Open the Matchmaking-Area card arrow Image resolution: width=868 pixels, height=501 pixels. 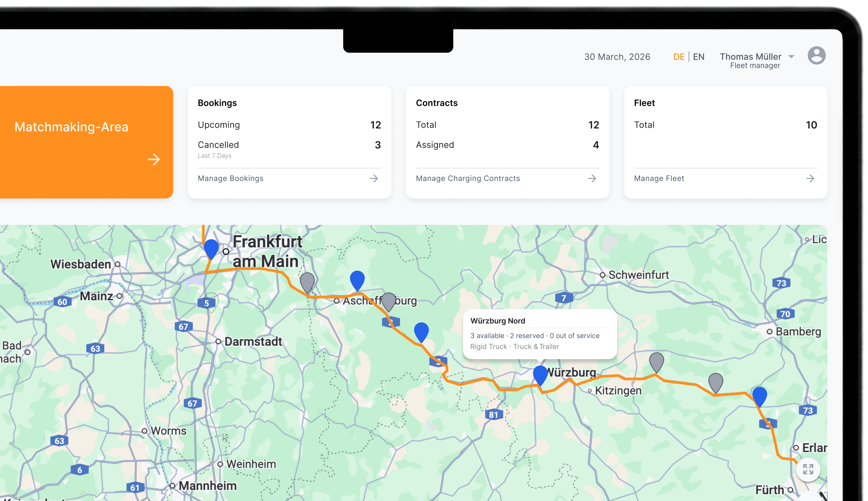[x=154, y=159]
